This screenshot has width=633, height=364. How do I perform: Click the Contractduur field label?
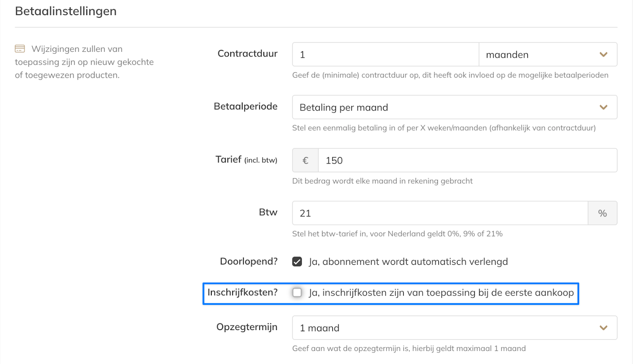tap(247, 54)
